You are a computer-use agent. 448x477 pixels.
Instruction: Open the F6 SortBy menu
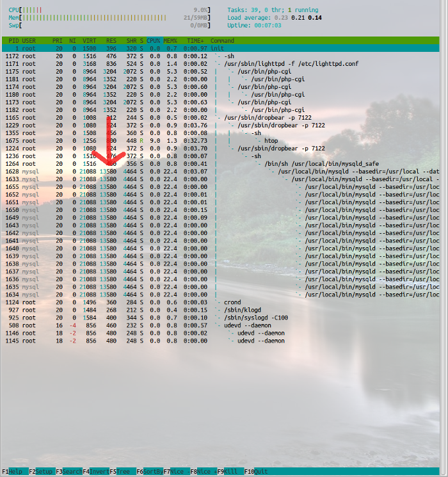(150, 472)
